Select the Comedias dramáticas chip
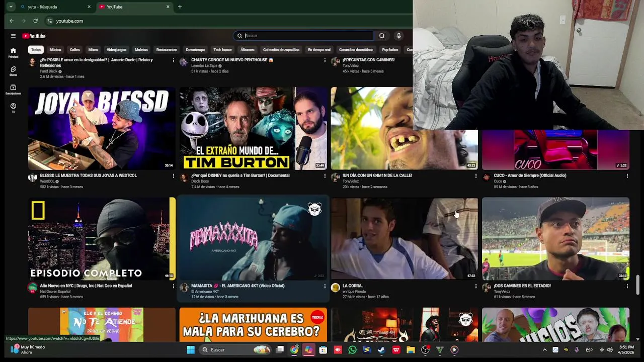Screen dimensions: 644x362 click(x=356, y=50)
